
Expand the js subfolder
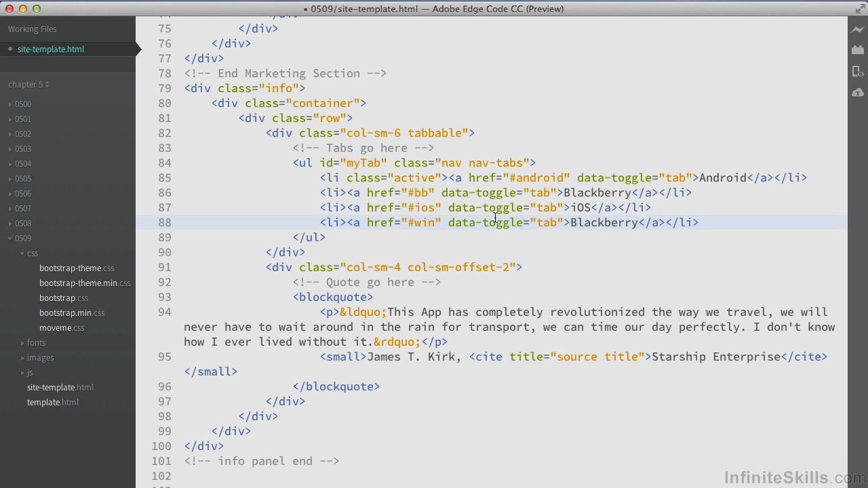(22, 373)
